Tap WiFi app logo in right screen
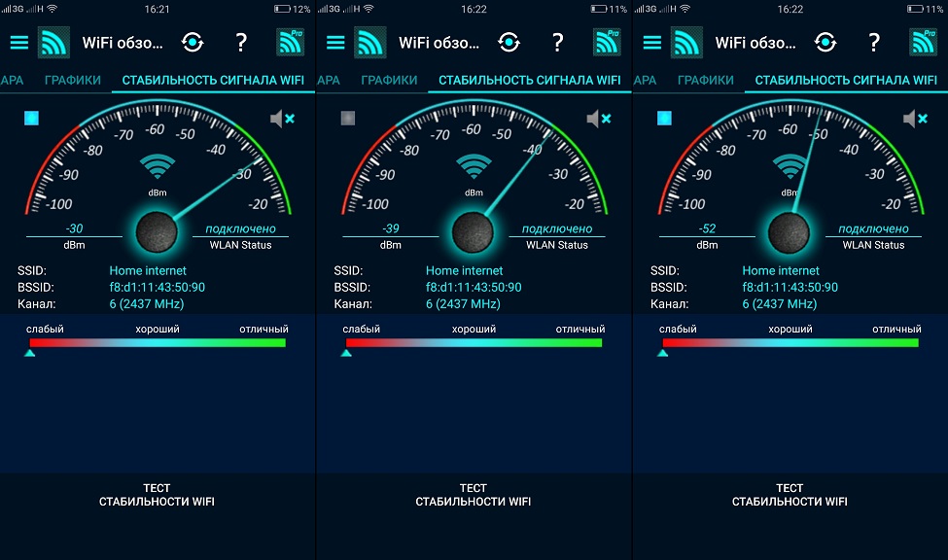This screenshot has width=948, height=560. tap(686, 43)
